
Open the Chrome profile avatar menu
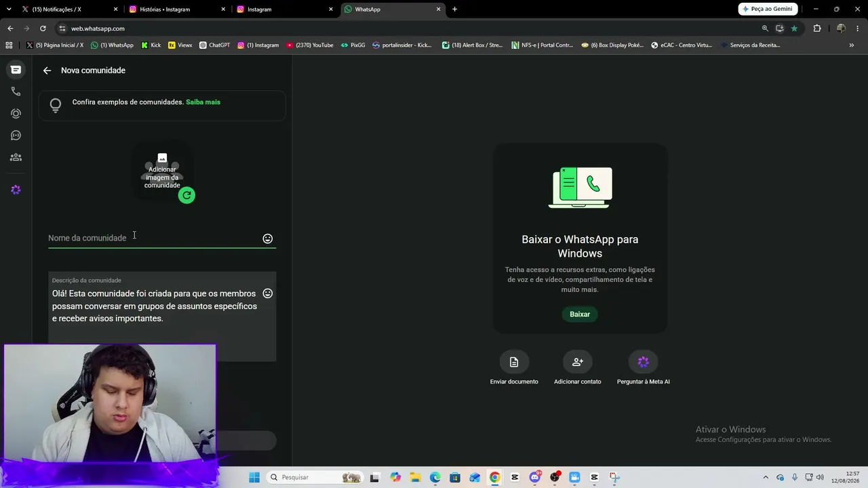(x=841, y=28)
